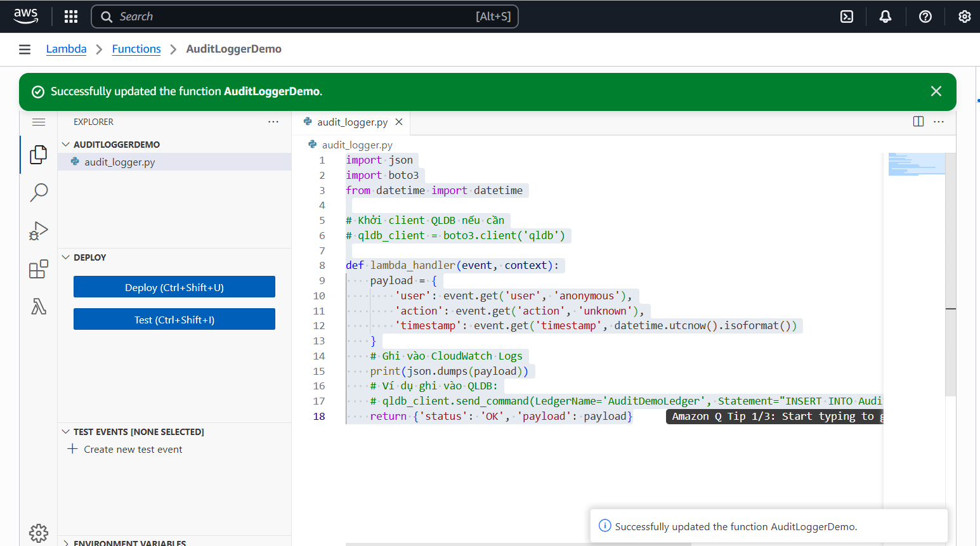Click the plus icon for new test event
This screenshot has width=980, height=546.
tap(72, 449)
